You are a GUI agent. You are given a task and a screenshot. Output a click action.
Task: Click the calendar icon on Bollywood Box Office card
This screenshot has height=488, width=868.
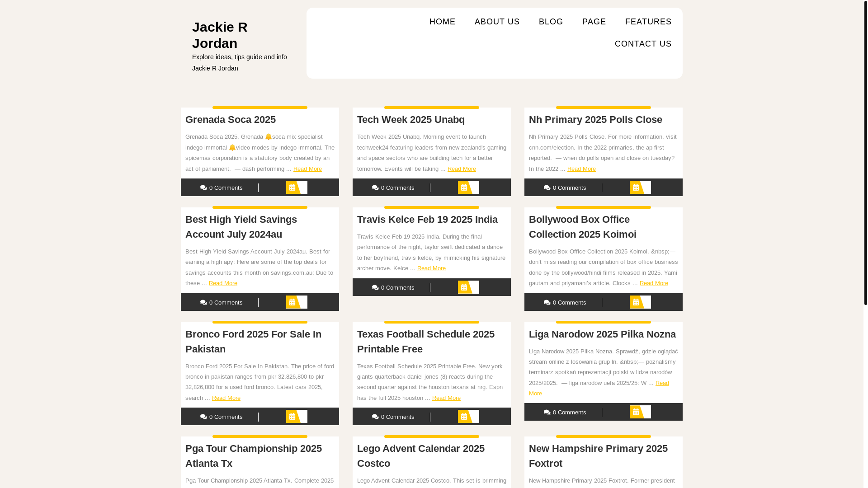coord(636,302)
